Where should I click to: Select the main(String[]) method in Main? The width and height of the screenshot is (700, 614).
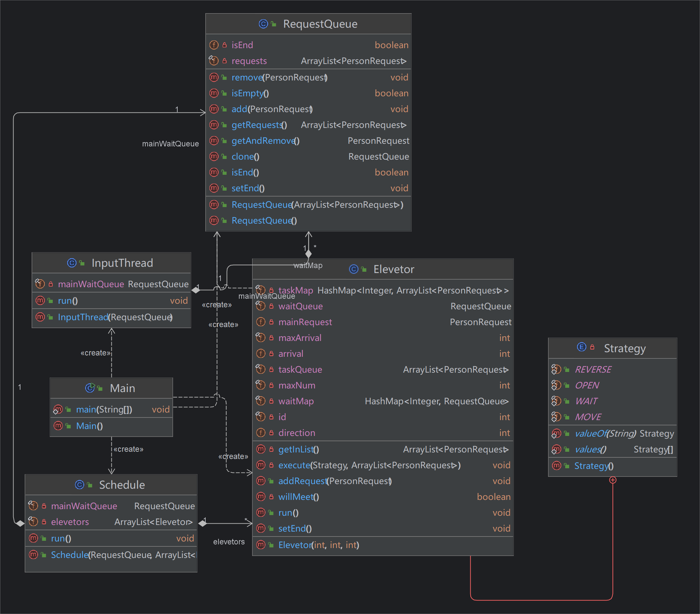111,410
